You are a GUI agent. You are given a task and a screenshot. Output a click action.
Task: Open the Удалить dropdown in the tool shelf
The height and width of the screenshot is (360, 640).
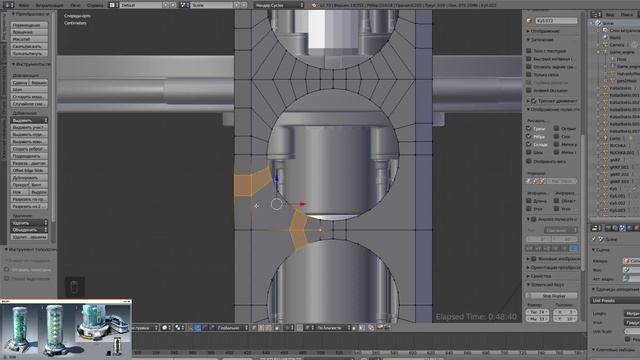point(29,223)
